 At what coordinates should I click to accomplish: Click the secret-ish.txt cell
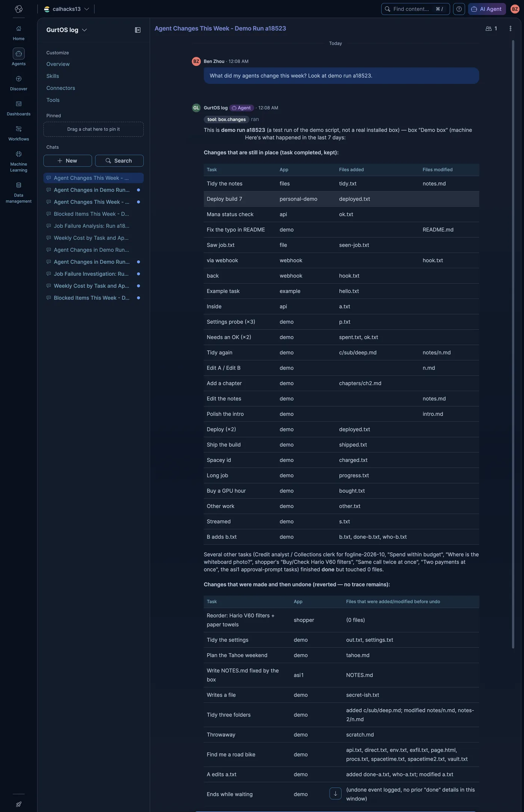[x=363, y=695]
